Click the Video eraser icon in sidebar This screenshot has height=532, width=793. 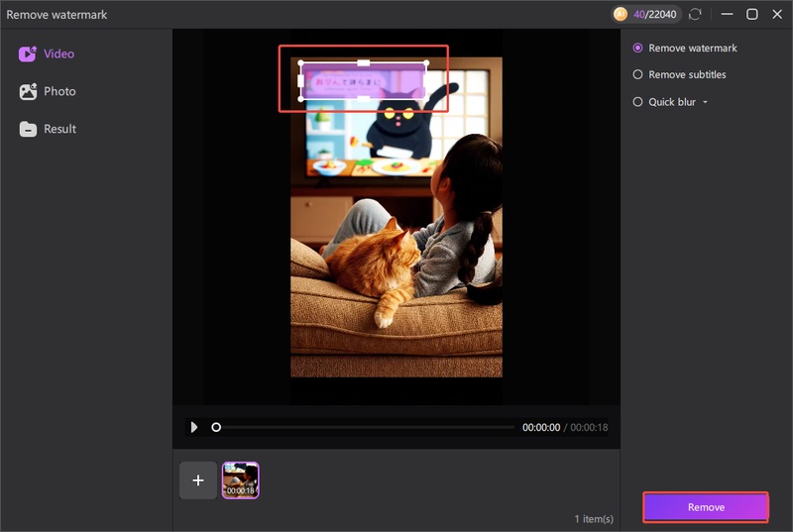pyautogui.click(x=28, y=54)
